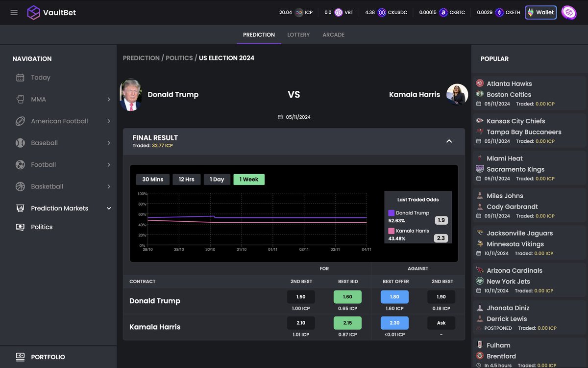Switch to the Lottery tab
The height and width of the screenshot is (368, 588).
(298, 35)
